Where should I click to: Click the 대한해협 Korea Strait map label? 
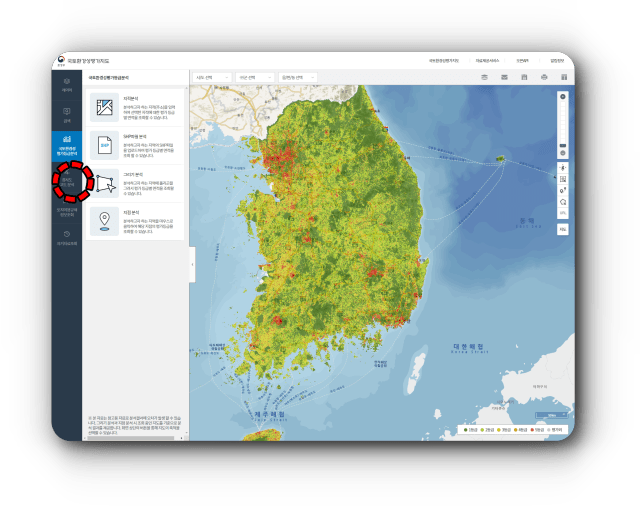469,348
